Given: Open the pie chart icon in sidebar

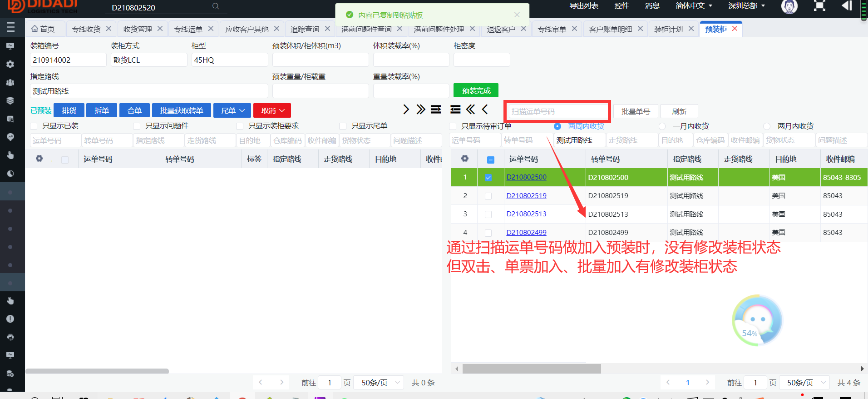Looking at the screenshot, I should click(x=10, y=173).
